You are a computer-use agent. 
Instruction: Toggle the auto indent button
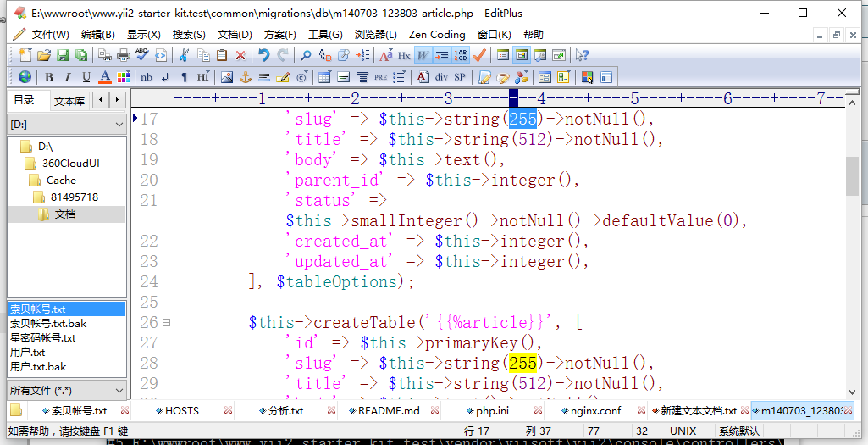click(442, 55)
